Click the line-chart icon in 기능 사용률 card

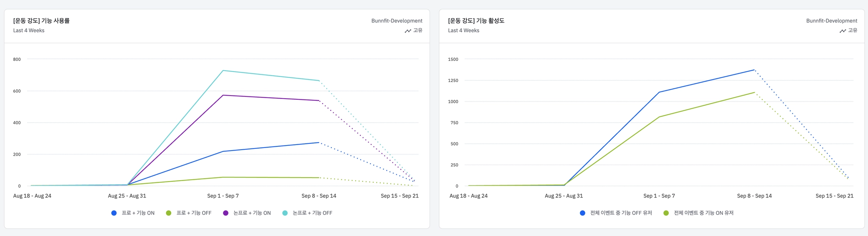click(408, 31)
